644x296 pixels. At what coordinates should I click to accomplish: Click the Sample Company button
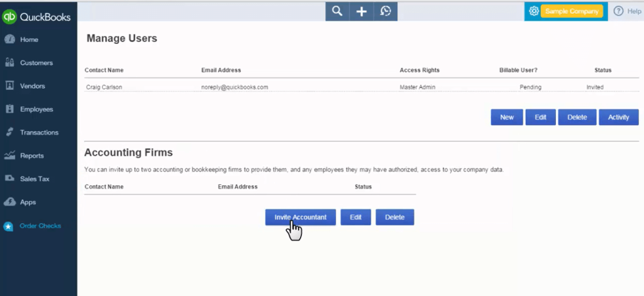click(x=572, y=11)
